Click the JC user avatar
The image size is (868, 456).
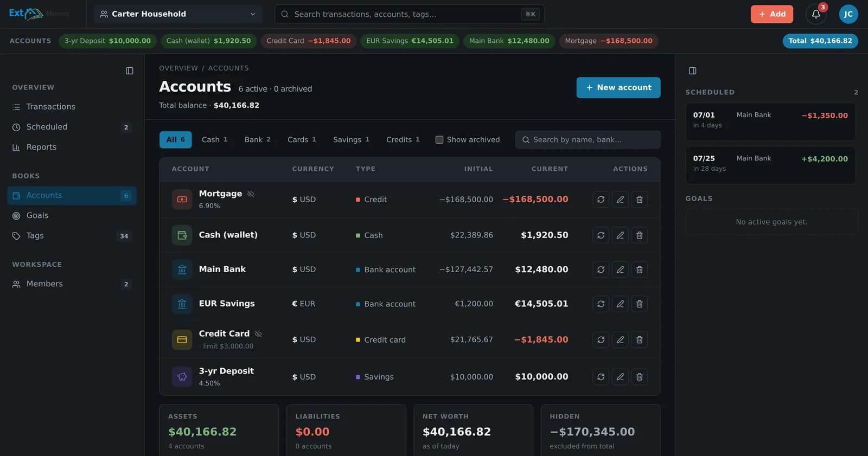[x=848, y=14]
